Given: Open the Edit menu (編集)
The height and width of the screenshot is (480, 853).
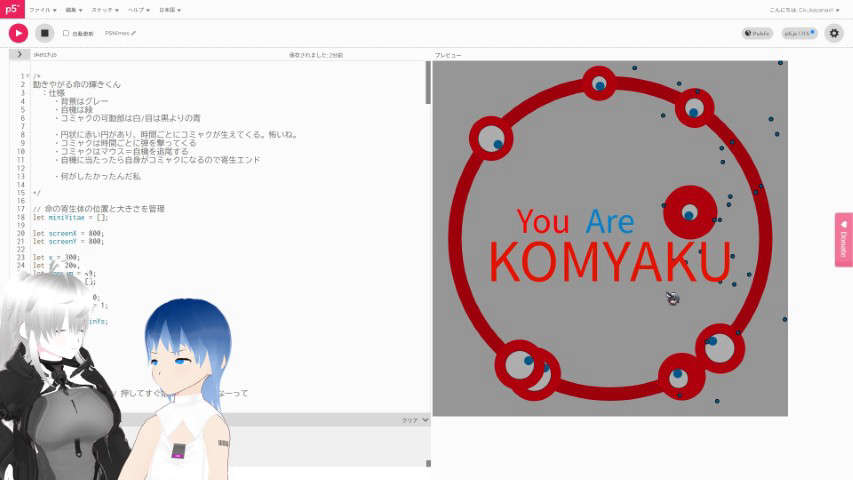Looking at the screenshot, I should point(74,9).
